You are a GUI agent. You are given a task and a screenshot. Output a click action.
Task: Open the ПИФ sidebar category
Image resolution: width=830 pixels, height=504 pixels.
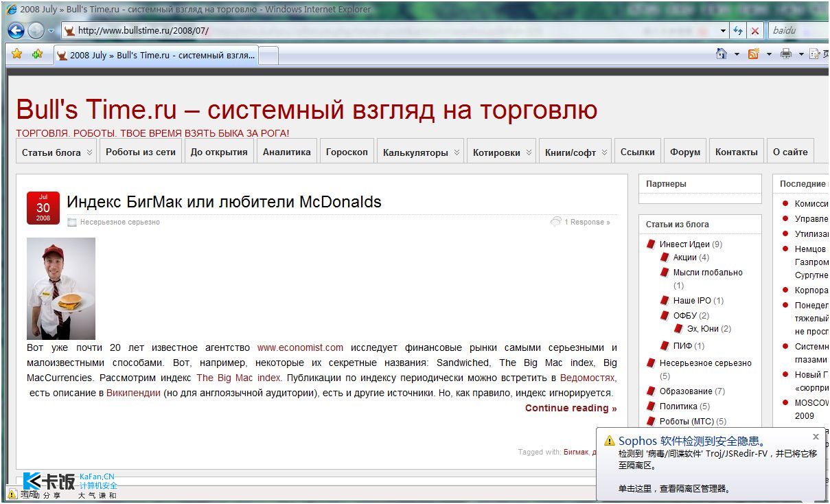[682, 345]
